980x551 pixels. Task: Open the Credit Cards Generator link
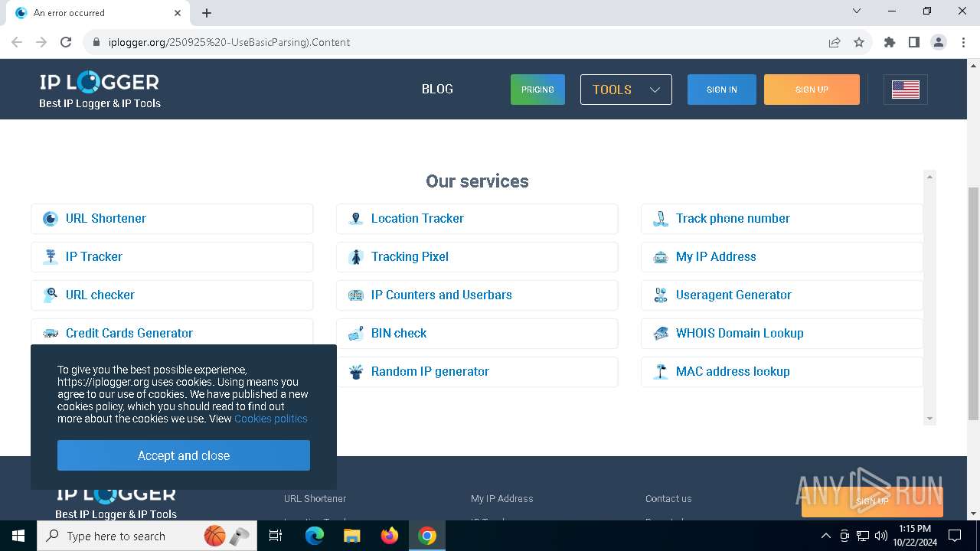129,333
